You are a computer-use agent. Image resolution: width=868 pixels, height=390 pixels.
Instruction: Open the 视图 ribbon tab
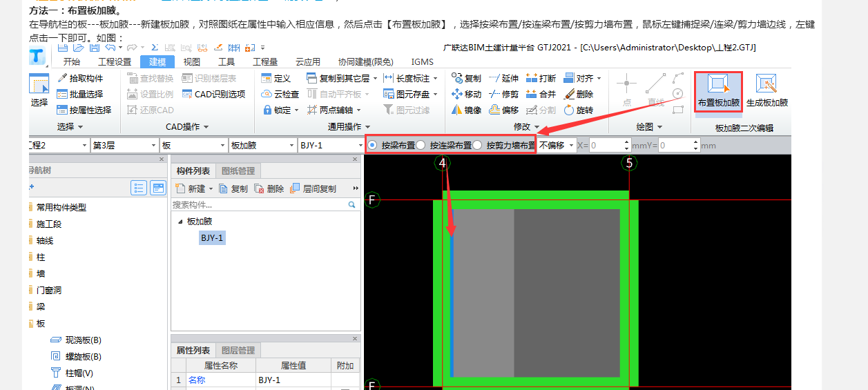[192, 62]
